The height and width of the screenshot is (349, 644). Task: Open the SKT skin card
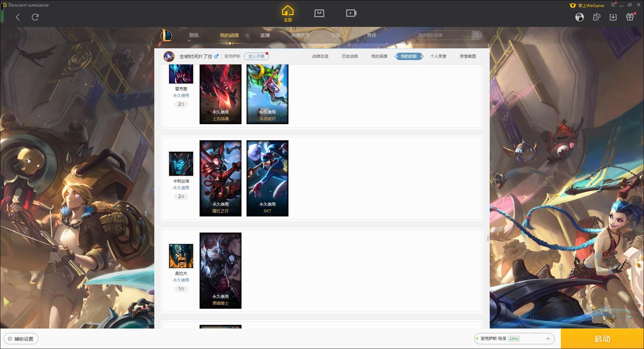[x=267, y=178]
